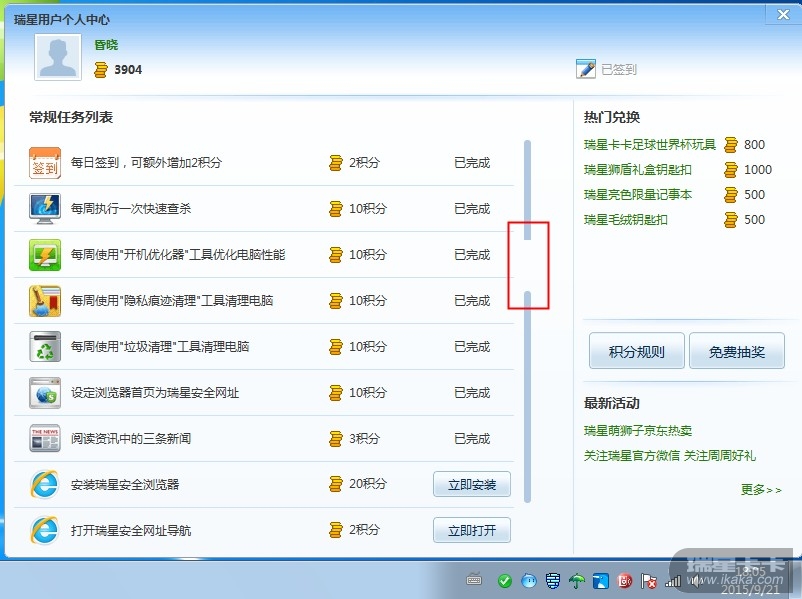The height and width of the screenshot is (599, 802).
Task: Click the newspaper icon for 阅读资讯中的三条新闻
Action: pyautogui.click(x=45, y=438)
